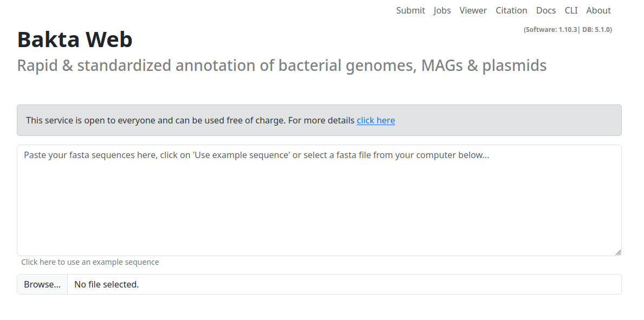Image resolution: width=644 pixels, height=320 pixels.
Task: Open the About page
Action: coord(598,11)
